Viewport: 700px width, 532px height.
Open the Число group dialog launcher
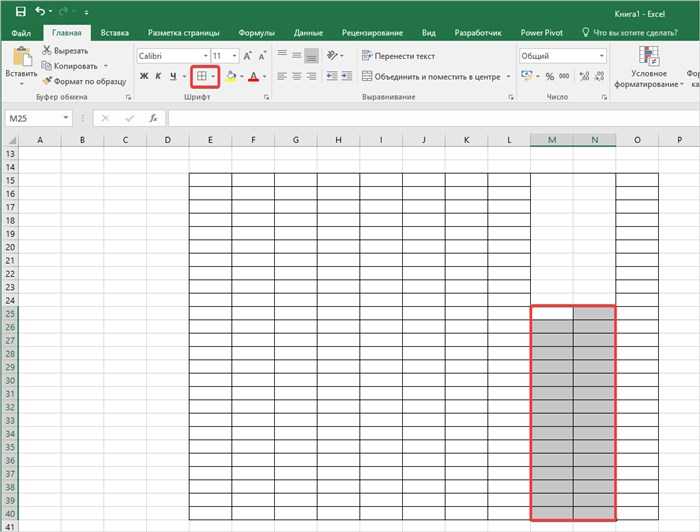pyautogui.click(x=604, y=97)
